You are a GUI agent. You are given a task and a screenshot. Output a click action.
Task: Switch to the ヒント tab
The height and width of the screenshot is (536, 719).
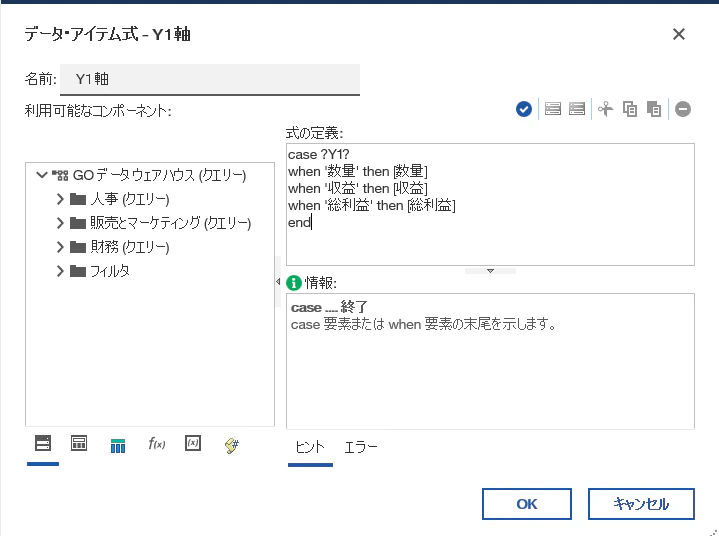pos(310,447)
